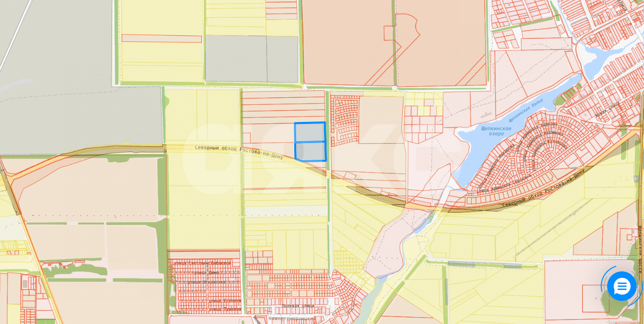644x324 pixels.
Task: Click Северный обход label left of blue parcels
Action: [x=239, y=151]
